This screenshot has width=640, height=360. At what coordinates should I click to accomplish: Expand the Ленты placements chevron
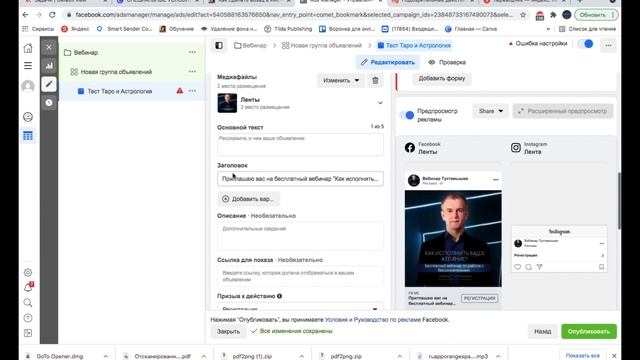click(380, 103)
